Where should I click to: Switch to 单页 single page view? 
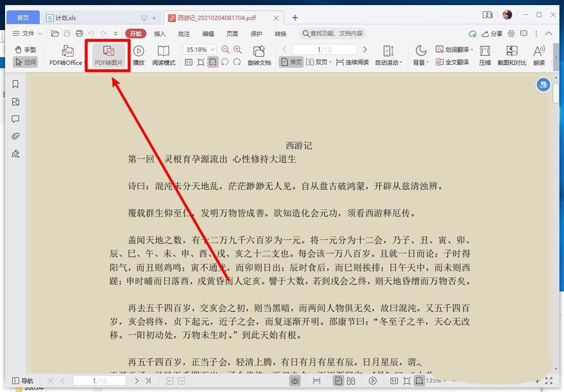292,62
